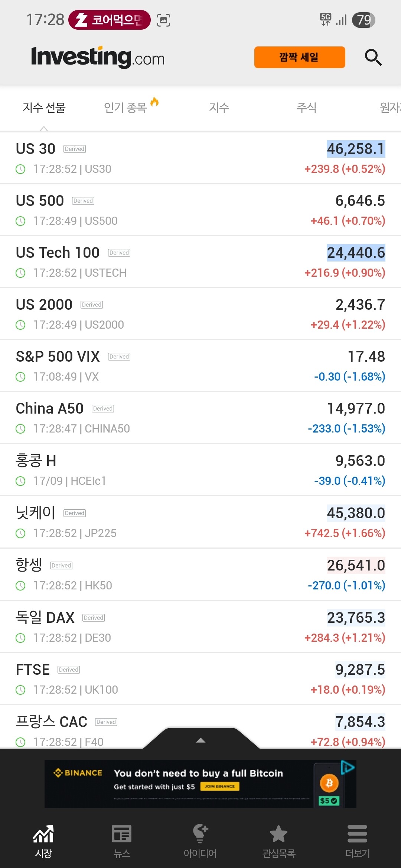
Task: Open the US Tech 100 row
Action: point(200,262)
